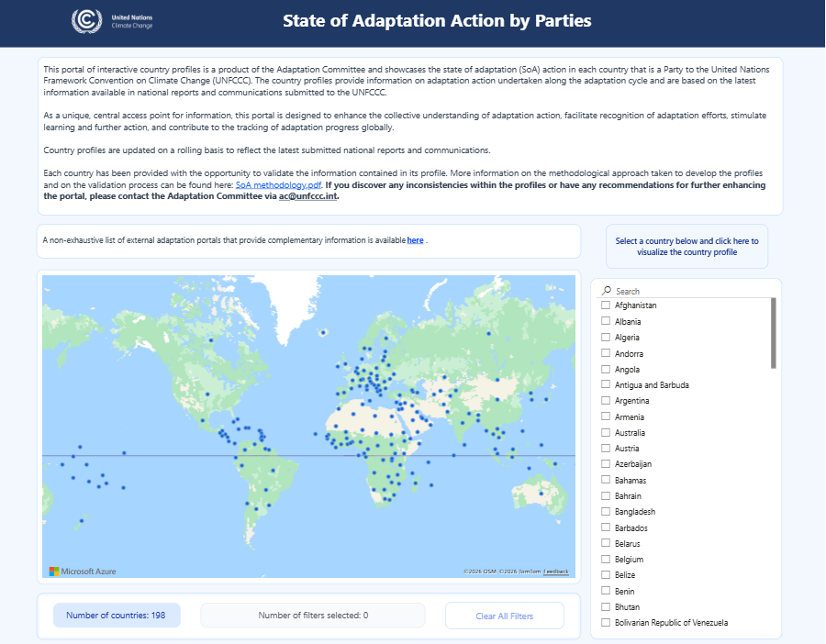Check Bolivarian Republic of Venezuela
Viewport: 826px width, 644px height.
click(x=606, y=622)
